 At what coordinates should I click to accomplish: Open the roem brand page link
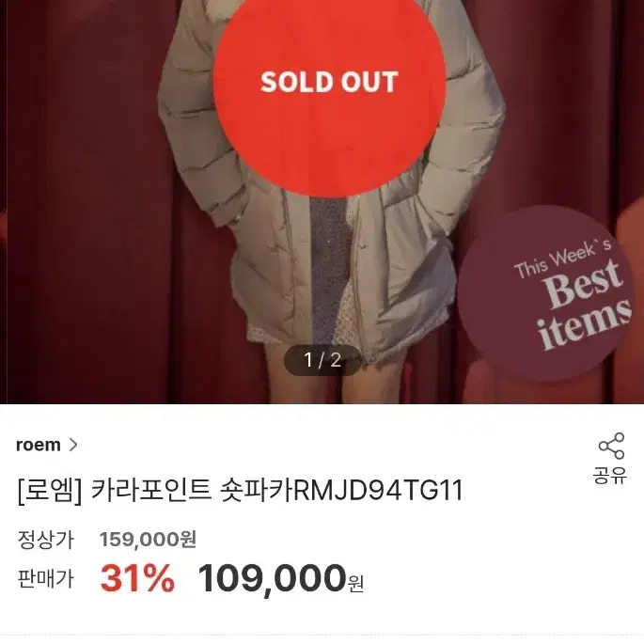coord(46,445)
